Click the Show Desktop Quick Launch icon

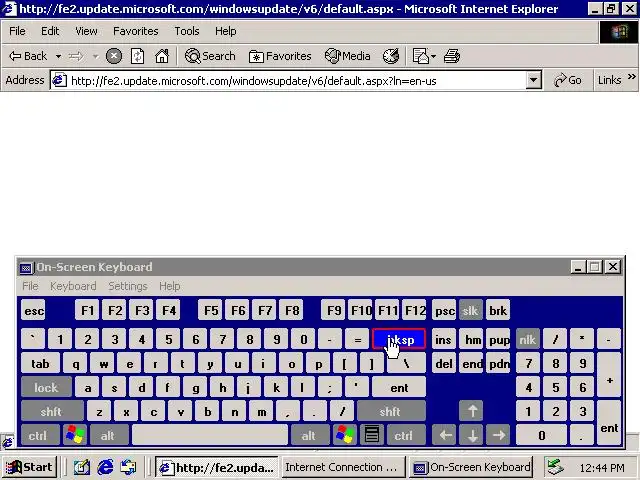point(82,467)
